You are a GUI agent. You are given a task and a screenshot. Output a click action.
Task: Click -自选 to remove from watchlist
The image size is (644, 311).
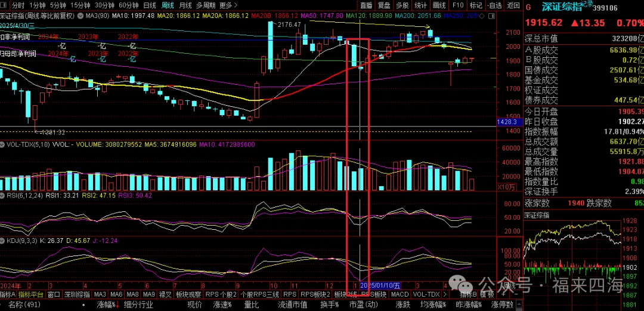(x=494, y=6)
